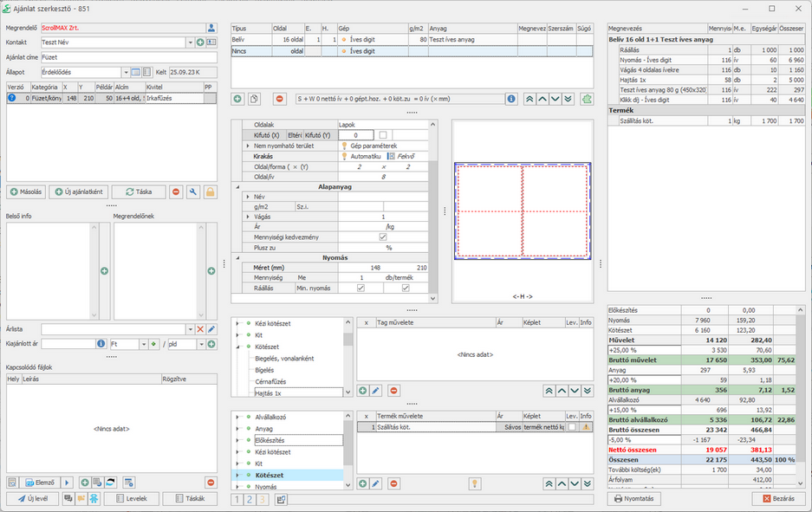
Task: Click the red delete icon below the type table
Action: pyautogui.click(x=280, y=100)
